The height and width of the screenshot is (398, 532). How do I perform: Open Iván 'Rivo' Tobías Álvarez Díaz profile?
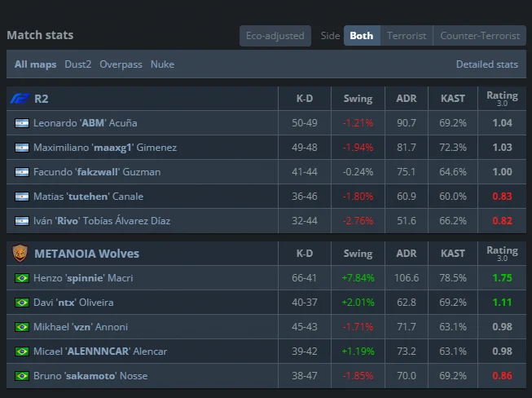coord(102,221)
